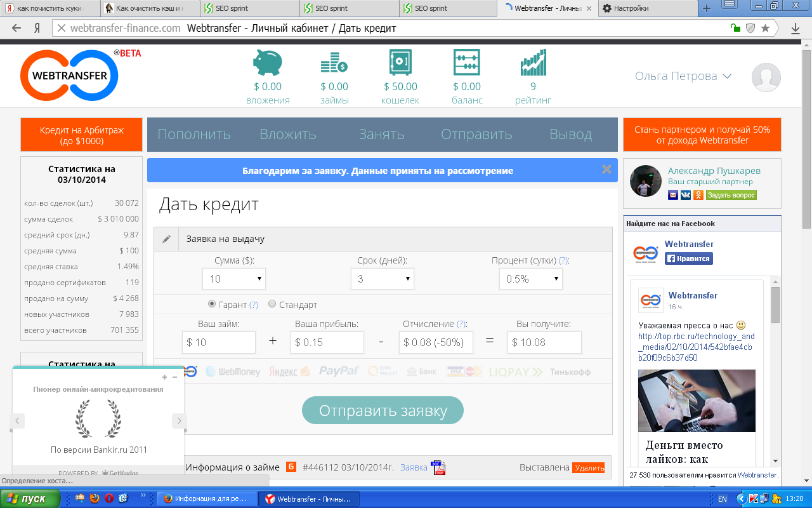Open the Процент (сутки) dropdown

pyautogui.click(x=530, y=279)
